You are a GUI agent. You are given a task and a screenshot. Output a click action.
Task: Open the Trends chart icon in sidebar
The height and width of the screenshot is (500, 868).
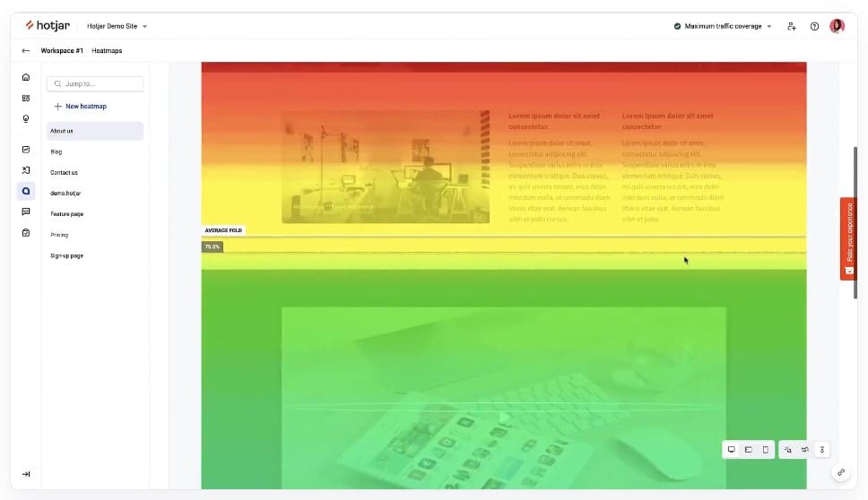(26, 150)
